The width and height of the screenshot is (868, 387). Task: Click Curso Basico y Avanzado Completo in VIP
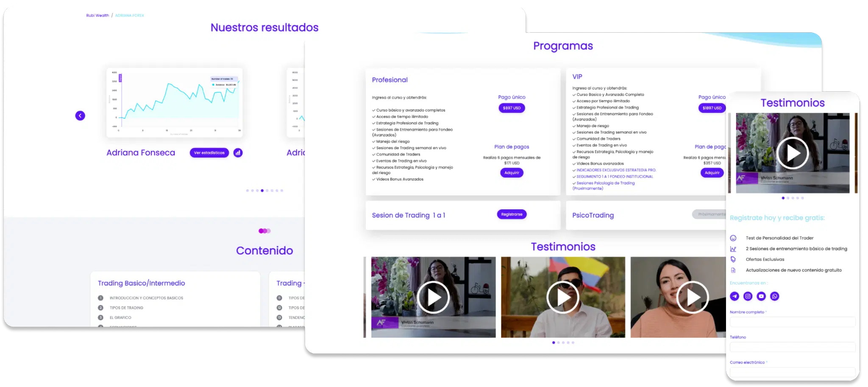(x=610, y=95)
